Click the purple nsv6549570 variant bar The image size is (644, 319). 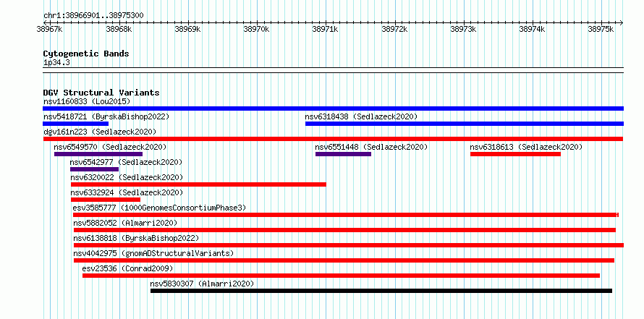pyautogui.click(x=98, y=154)
